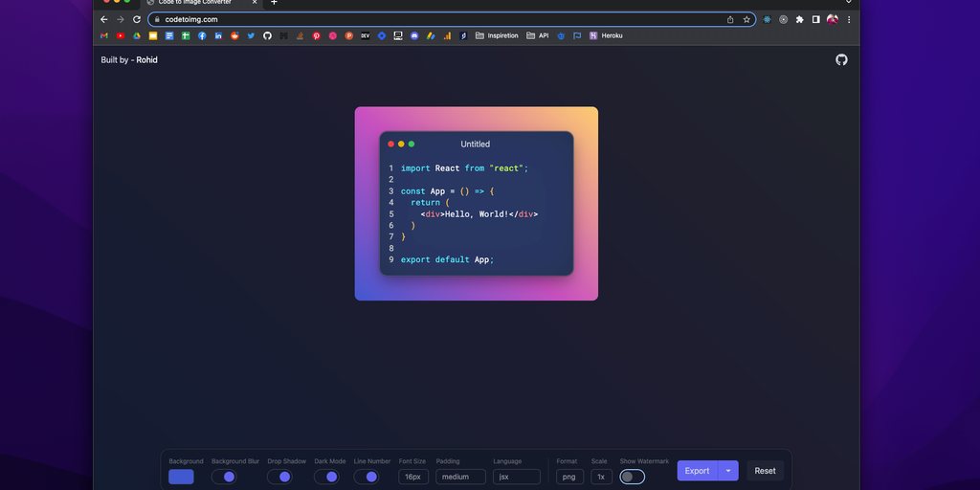The image size is (980, 490).
Task: Open the Chrome extensions puzzle icon
Action: (800, 19)
